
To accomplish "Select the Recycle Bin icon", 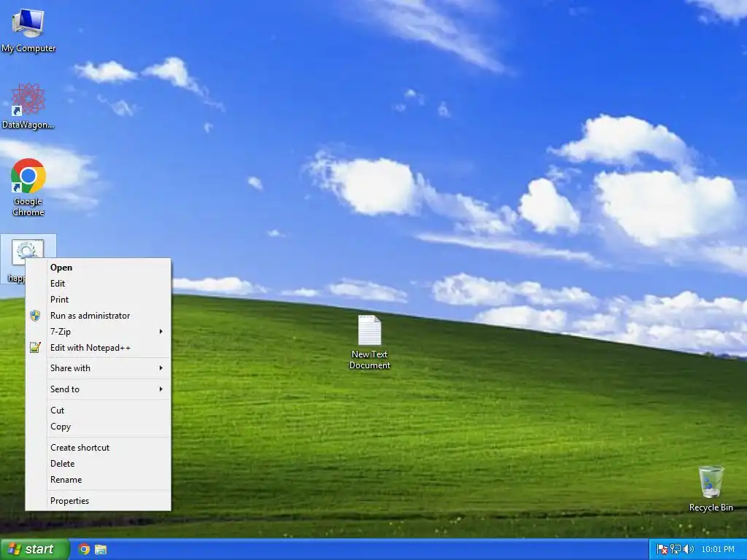I will tap(711, 489).
